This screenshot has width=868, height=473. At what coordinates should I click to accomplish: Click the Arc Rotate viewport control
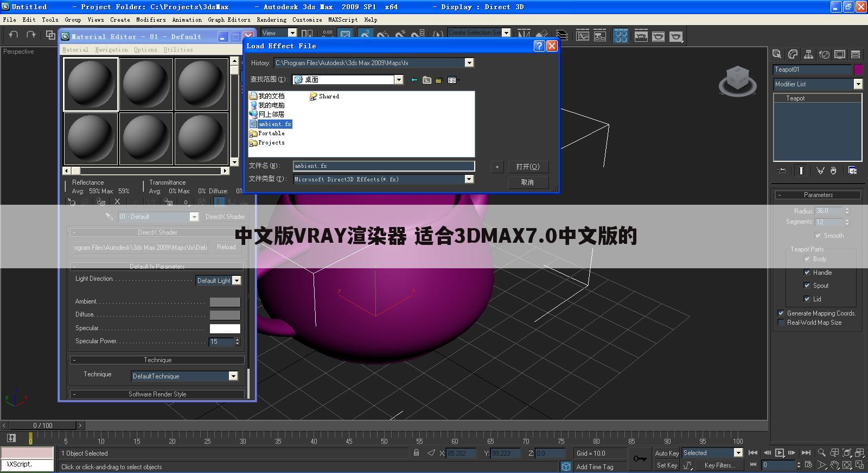(848, 465)
